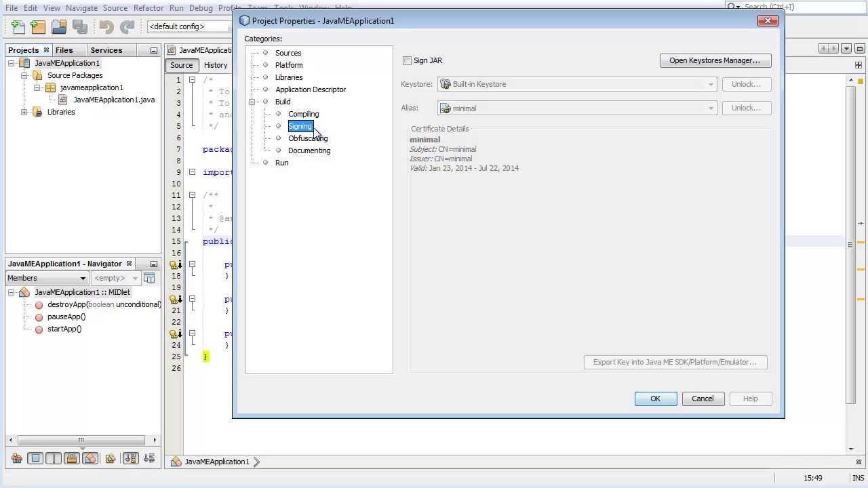Minimize the Projects panel group
868x488 pixels.
click(x=153, y=50)
